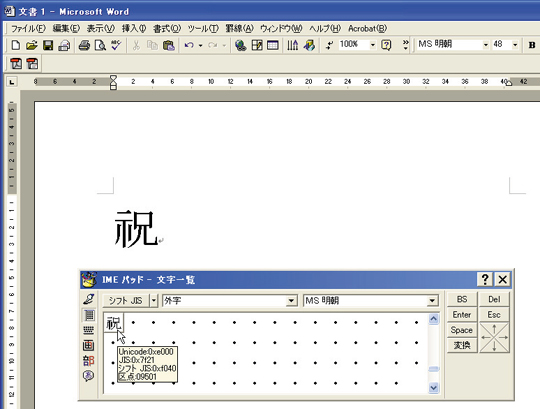The height and width of the screenshot is (409, 540).
Task: Open the undo history dropdown arrow
Action: coord(200,45)
